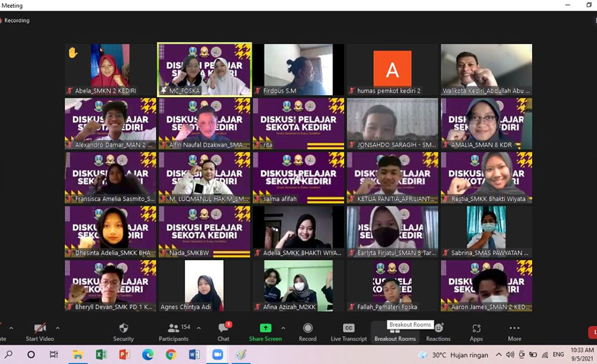This screenshot has height=364, width=597.
Task: Click the Afina Azizah_M2KK name label
Action: [x=290, y=307]
